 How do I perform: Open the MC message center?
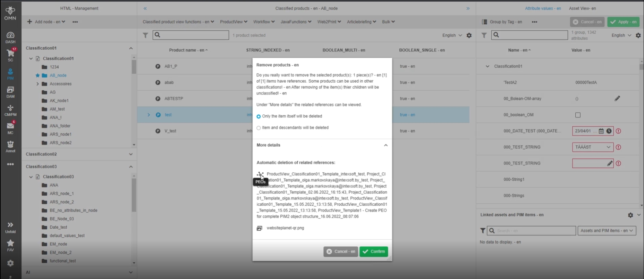10,128
